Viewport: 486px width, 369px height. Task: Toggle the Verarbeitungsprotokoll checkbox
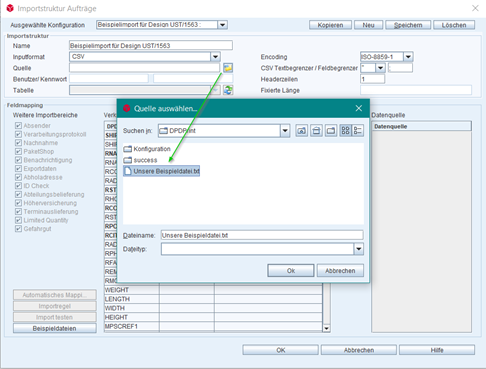point(18,134)
